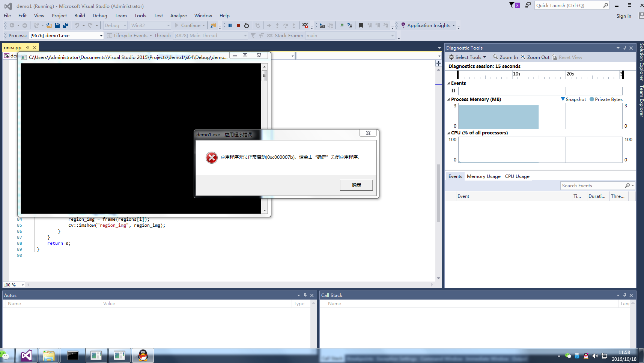Collapse the CPU section
Screen dimensions: 644x363
pos(448,133)
